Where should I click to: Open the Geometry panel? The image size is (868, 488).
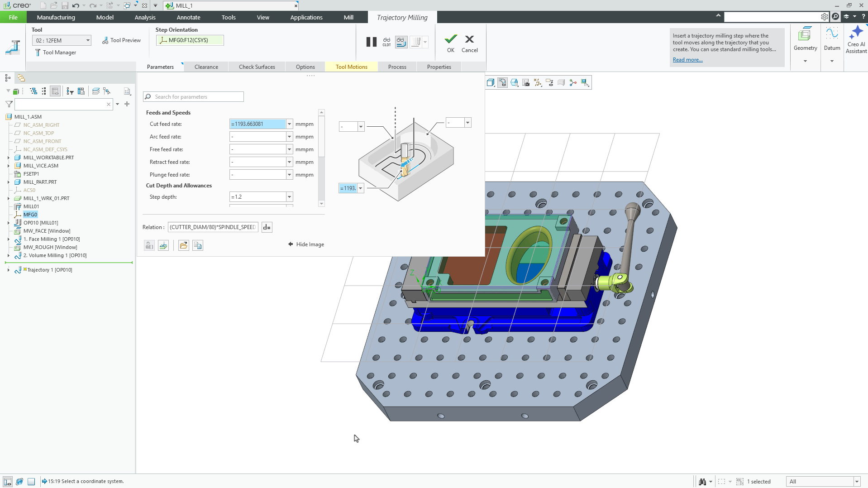tap(805, 44)
